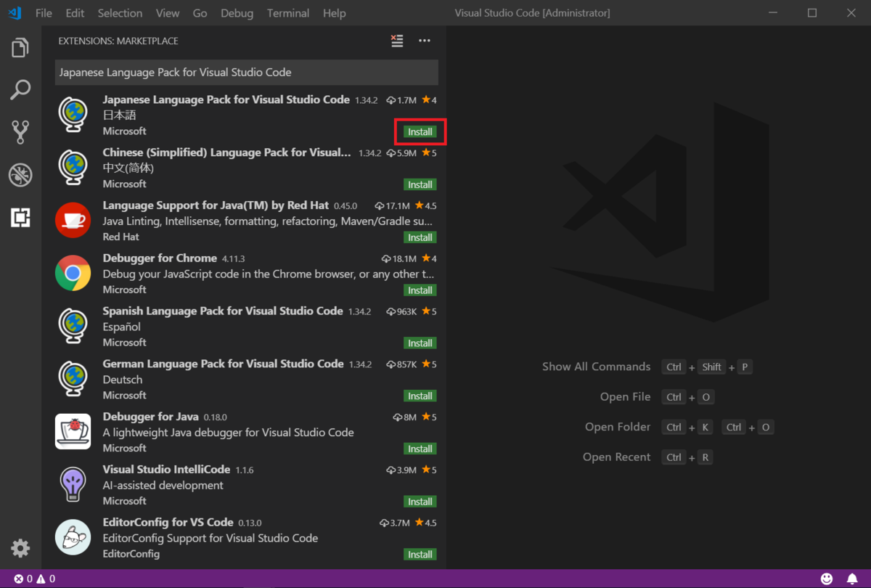
Task: Click the errors and warnings status indicator
Action: (35, 579)
